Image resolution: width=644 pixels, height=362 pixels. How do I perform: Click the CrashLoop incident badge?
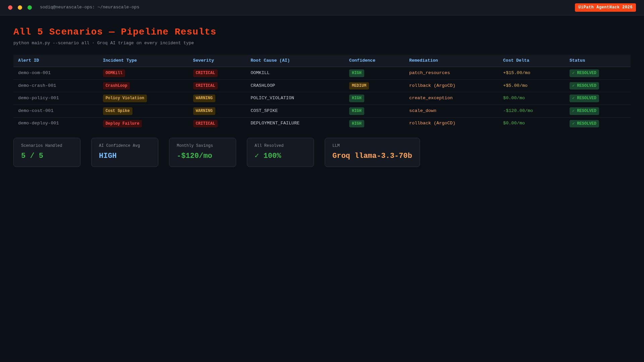(116, 86)
